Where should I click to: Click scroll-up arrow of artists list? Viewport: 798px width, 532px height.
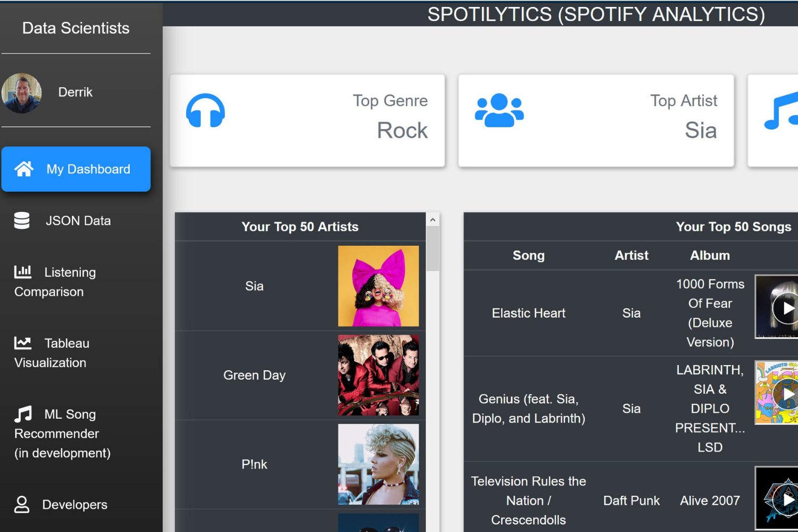(433, 220)
